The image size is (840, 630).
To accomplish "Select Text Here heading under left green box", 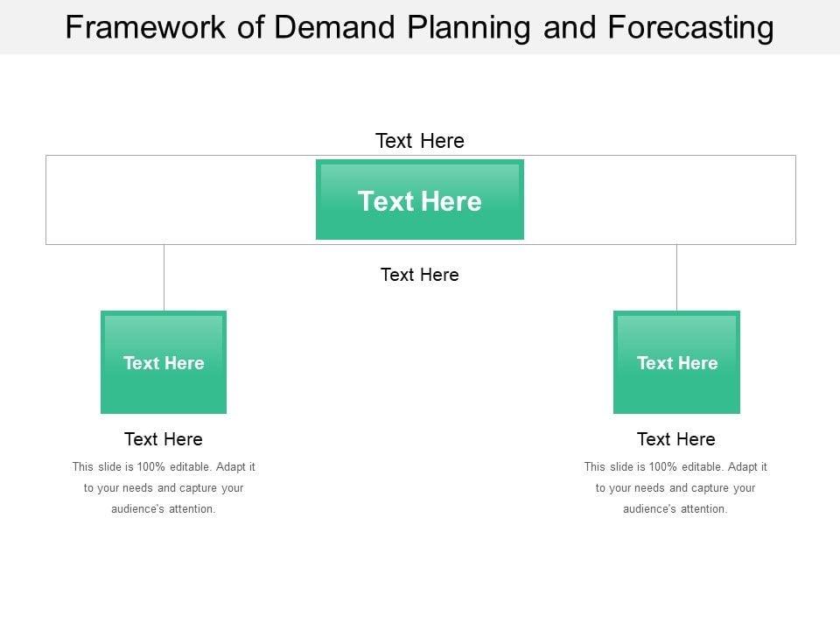I will [x=164, y=439].
